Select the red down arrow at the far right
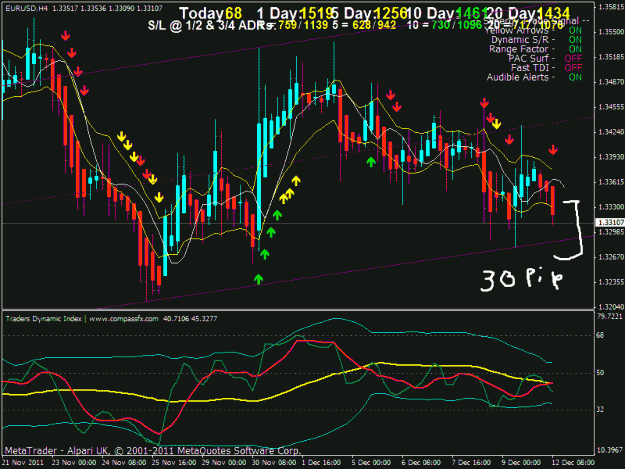Viewport: 625px width, 469px height. coord(553,149)
